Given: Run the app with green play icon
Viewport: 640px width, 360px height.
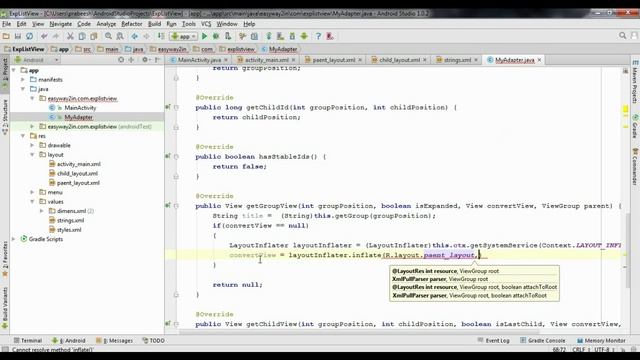Looking at the screenshot, I should tap(204, 36).
